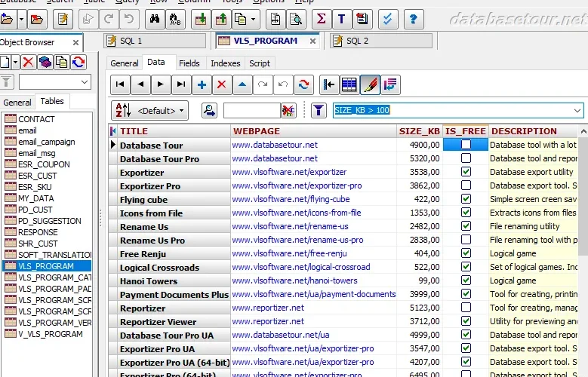The width and height of the screenshot is (588, 377).
Task: Click the search text input field
Action: tap(251, 111)
